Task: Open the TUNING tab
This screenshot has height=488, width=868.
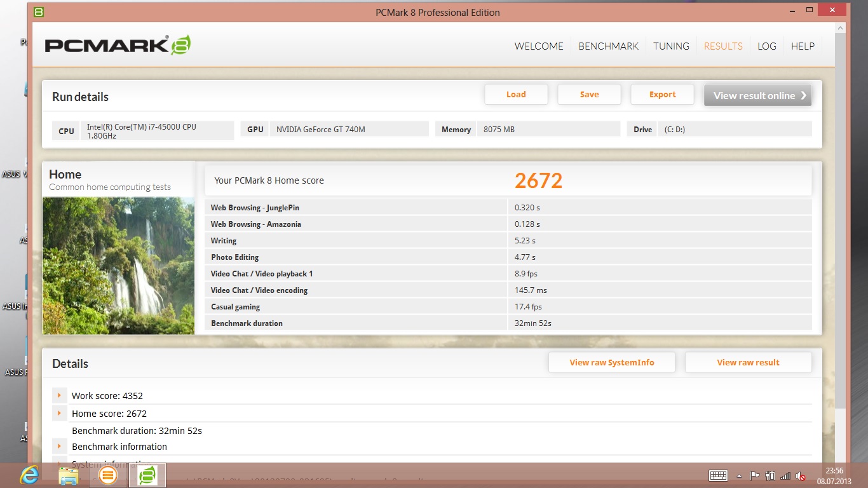Action: point(671,46)
